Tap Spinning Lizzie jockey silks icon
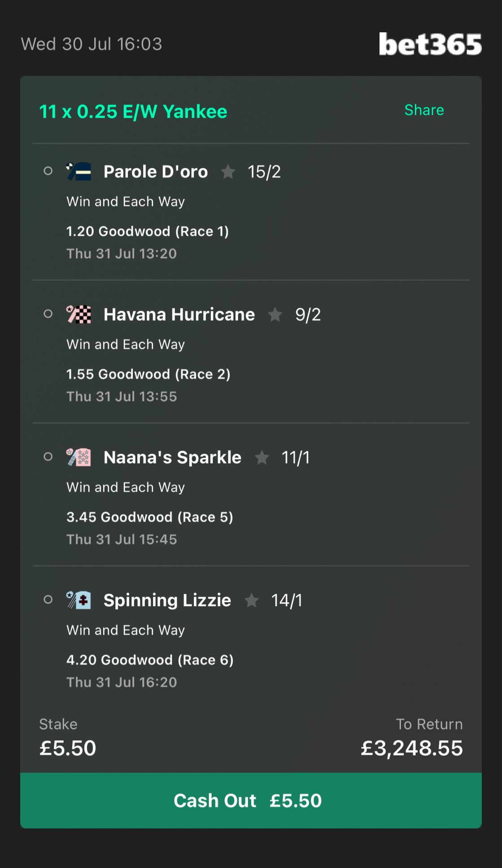Viewport: 502px width, 868px height. pos(79,600)
